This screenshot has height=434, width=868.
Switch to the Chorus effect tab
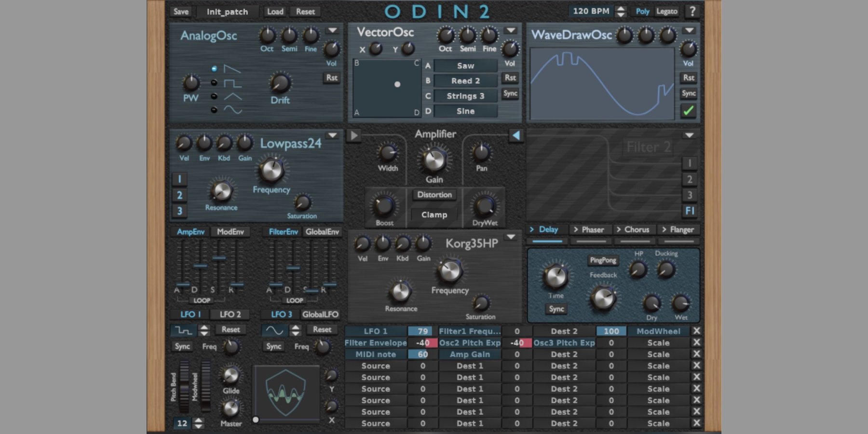tap(634, 230)
